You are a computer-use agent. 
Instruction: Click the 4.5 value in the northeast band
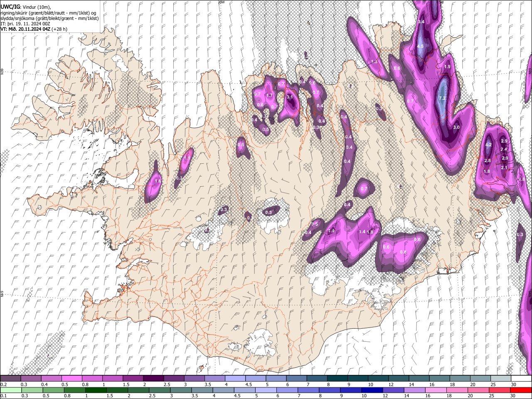[420, 47]
